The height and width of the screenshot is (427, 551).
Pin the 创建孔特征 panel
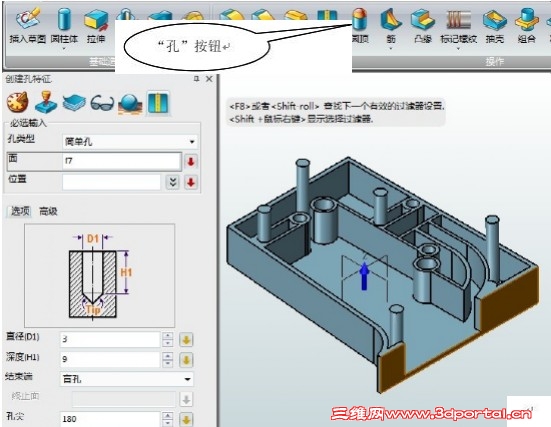(196, 79)
